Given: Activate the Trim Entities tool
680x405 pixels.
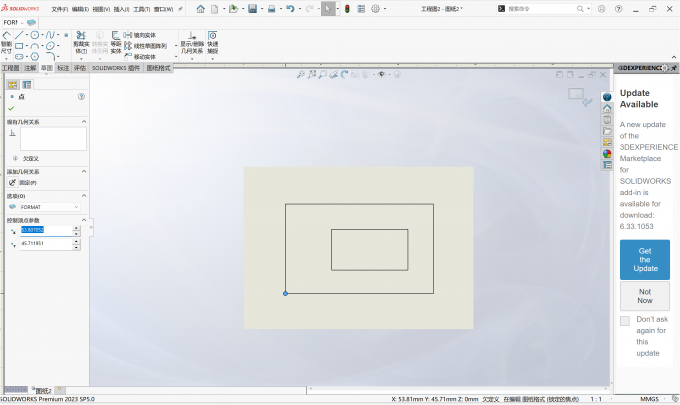Looking at the screenshot, I should tap(81, 42).
